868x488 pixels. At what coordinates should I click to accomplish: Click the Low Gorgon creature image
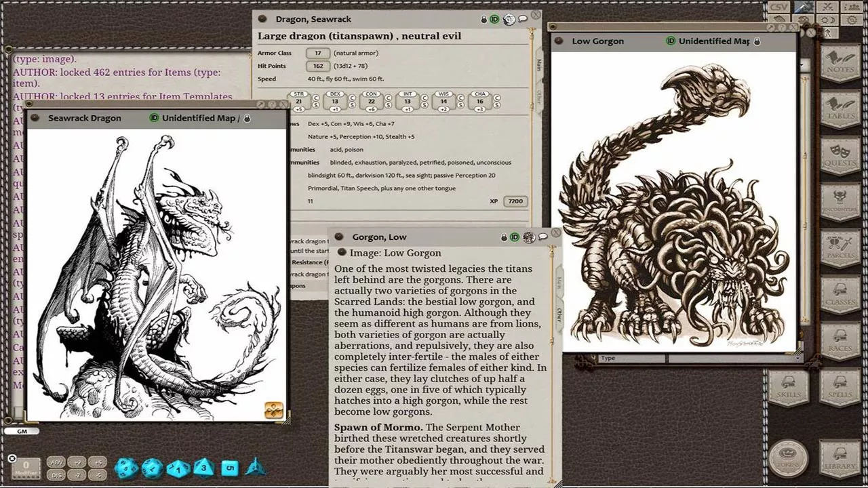click(673, 202)
